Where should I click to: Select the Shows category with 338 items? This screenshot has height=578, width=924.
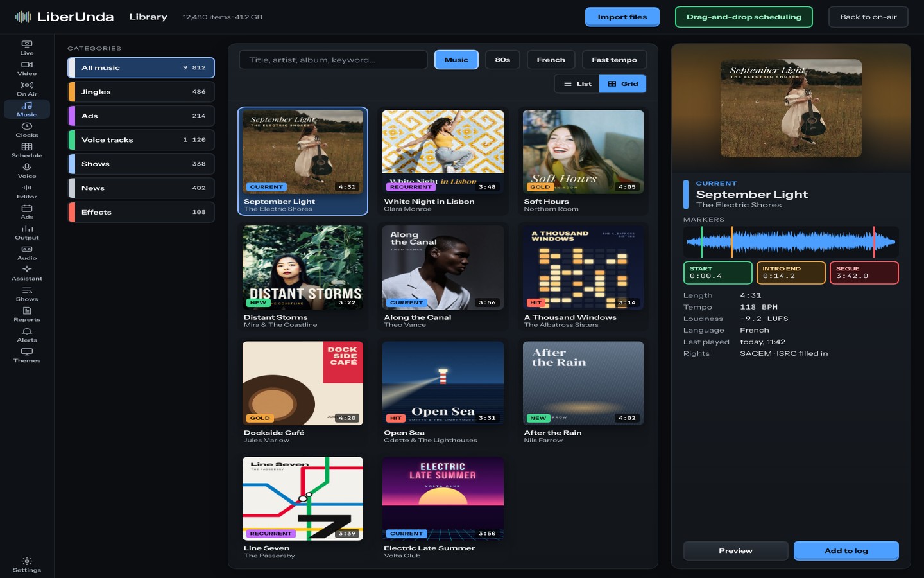pos(141,164)
